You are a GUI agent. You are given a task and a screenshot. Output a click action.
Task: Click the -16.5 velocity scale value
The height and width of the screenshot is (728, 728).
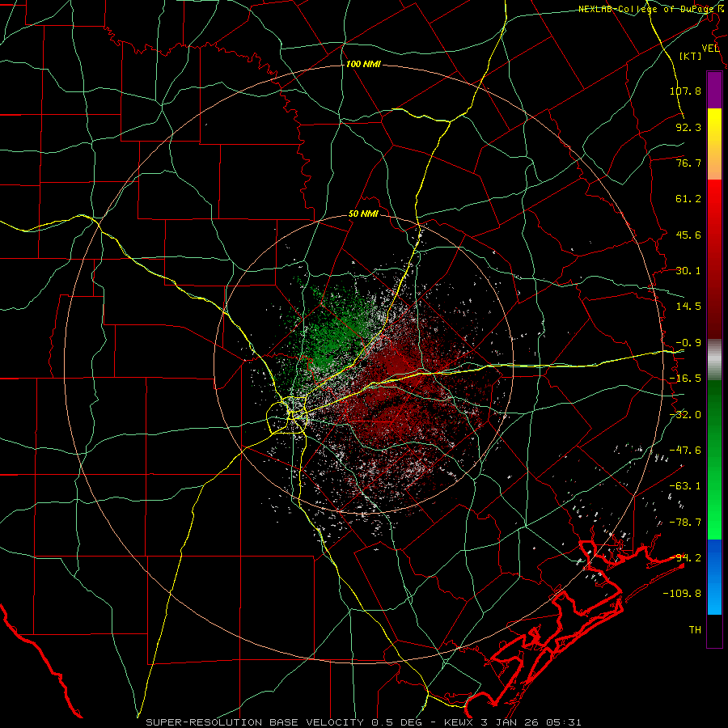tap(685, 379)
